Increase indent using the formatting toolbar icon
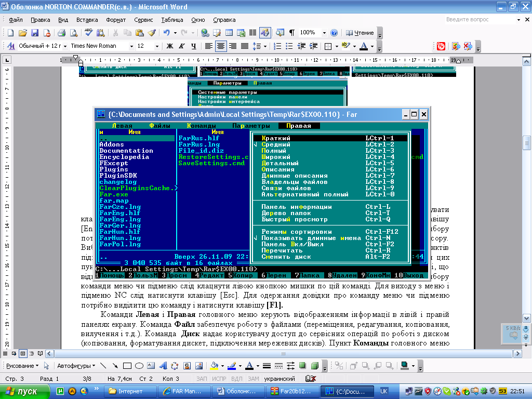The width and height of the screenshot is (532, 399). pos(313,46)
